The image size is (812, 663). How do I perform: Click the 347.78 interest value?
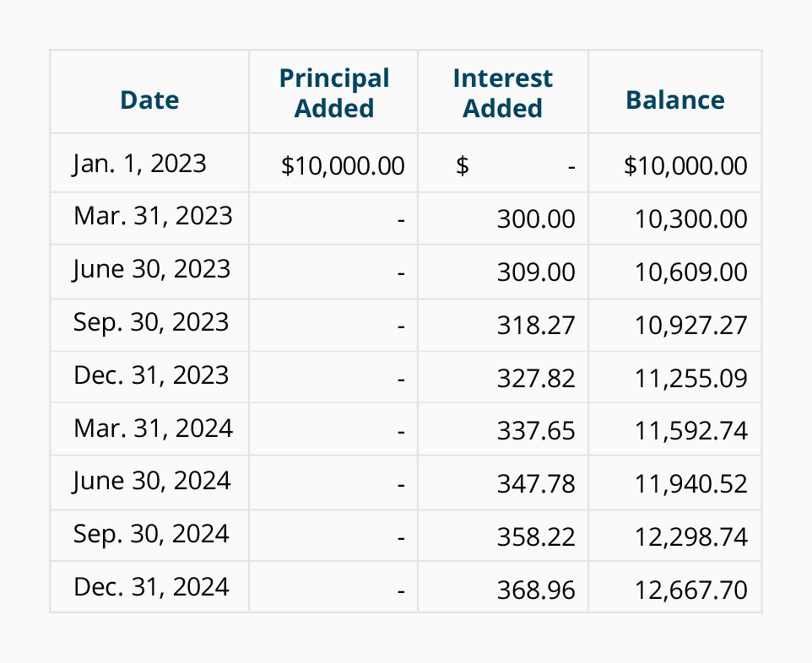(536, 484)
